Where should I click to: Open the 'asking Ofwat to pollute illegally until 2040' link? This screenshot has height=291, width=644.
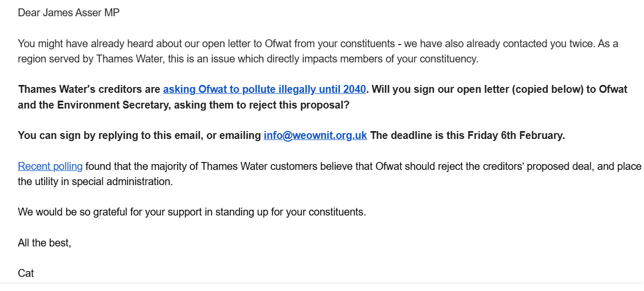pos(264,89)
